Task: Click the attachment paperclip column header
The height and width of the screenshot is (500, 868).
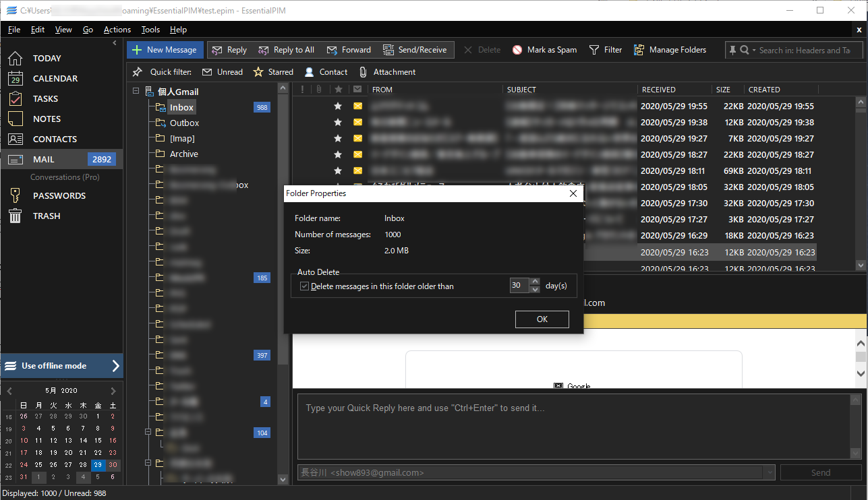Action: (319, 90)
